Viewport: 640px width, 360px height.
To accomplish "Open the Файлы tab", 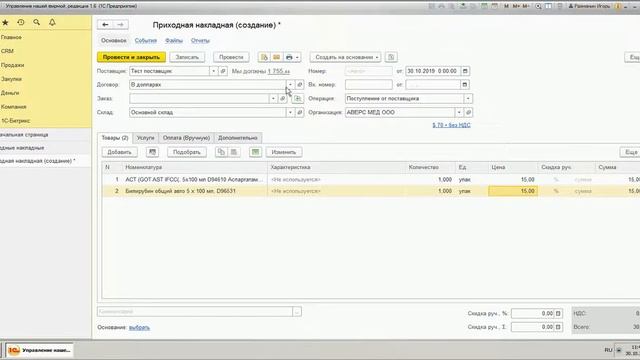I will coord(174,40).
